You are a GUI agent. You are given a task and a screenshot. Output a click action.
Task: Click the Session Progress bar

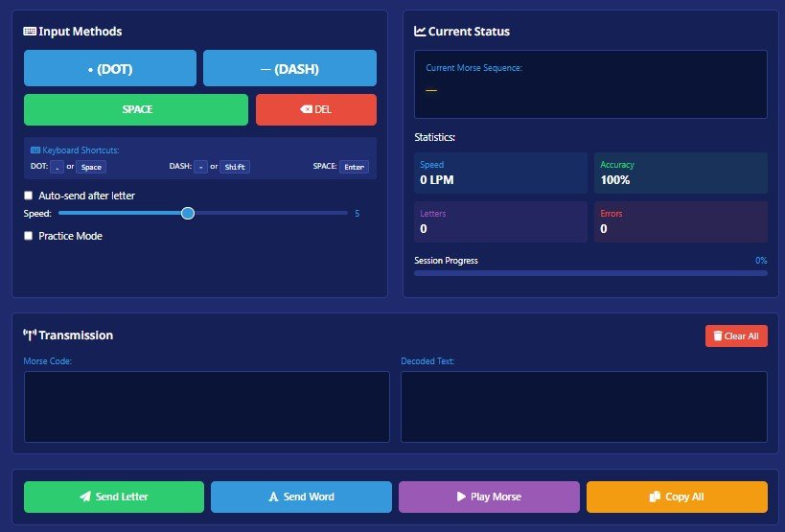pyautogui.click(x=590, y=273)
